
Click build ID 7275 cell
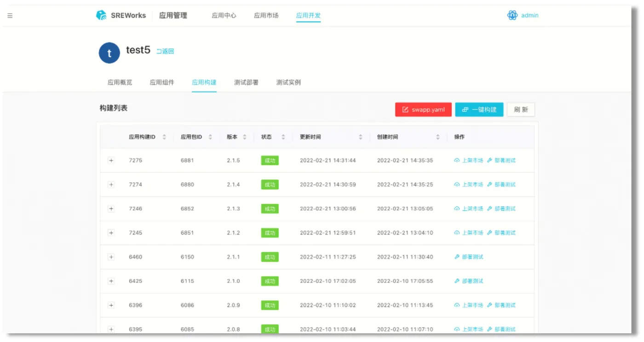(135, 160)
